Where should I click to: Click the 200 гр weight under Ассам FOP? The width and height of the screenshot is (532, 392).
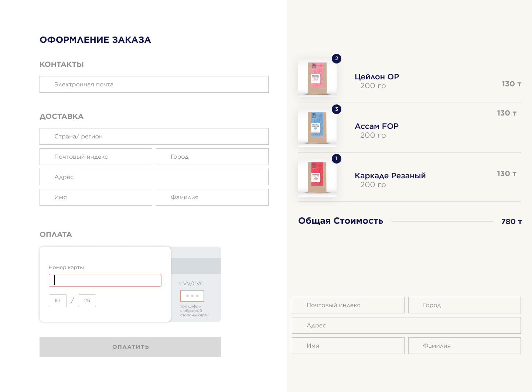point(373,135)
